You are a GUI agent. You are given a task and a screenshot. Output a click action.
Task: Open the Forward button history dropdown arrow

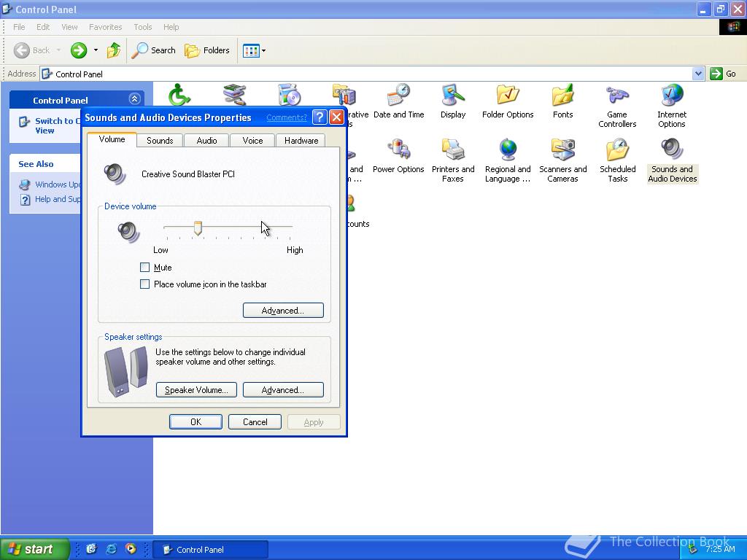point(96,50)
